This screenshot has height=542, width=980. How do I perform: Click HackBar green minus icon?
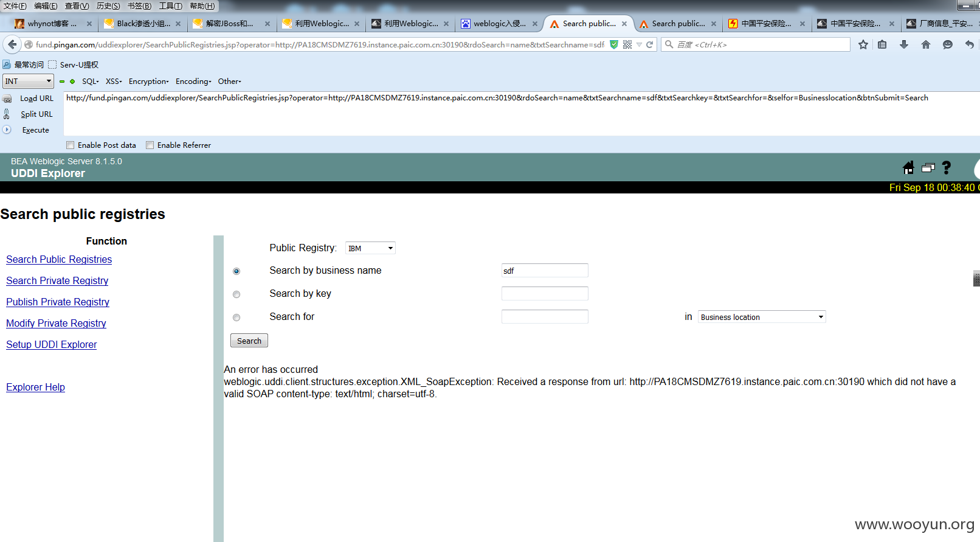point(62,82)
